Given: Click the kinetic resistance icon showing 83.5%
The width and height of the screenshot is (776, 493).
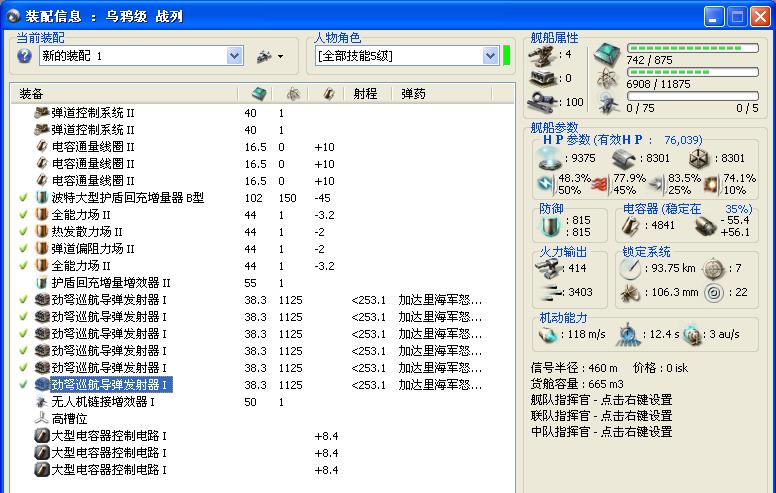Looking at the screenshot, I should coord(657,184).
